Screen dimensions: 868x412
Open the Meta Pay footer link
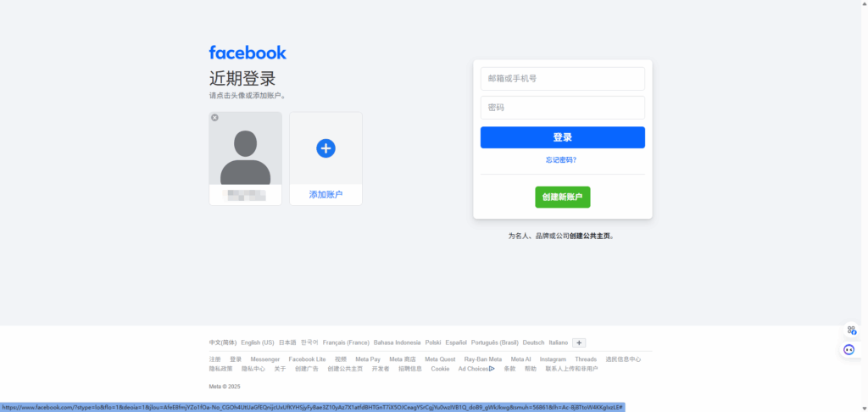coord(368,359)
